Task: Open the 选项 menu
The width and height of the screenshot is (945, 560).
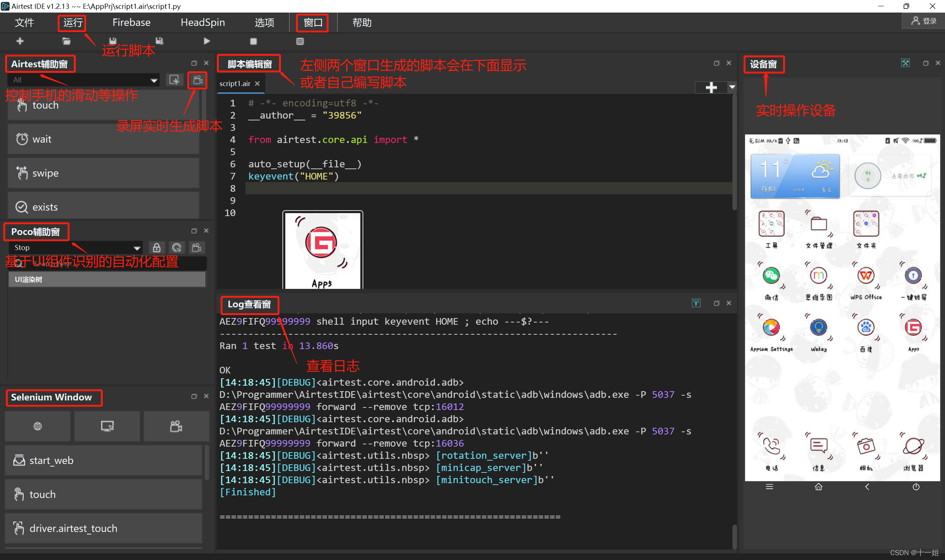Action: pyautogui.click(x=264, y=23)
